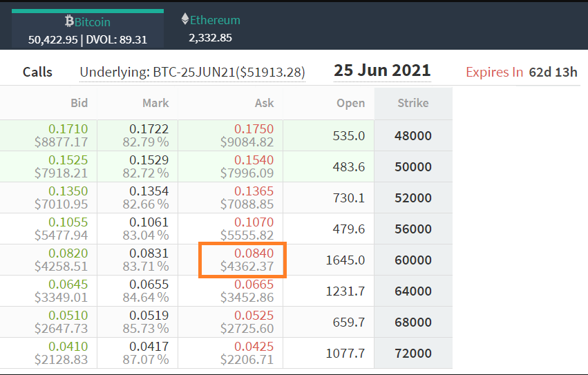Click the Bitcoin logo icon
Screen dimensions: 588x375
(x=69, y=21)
